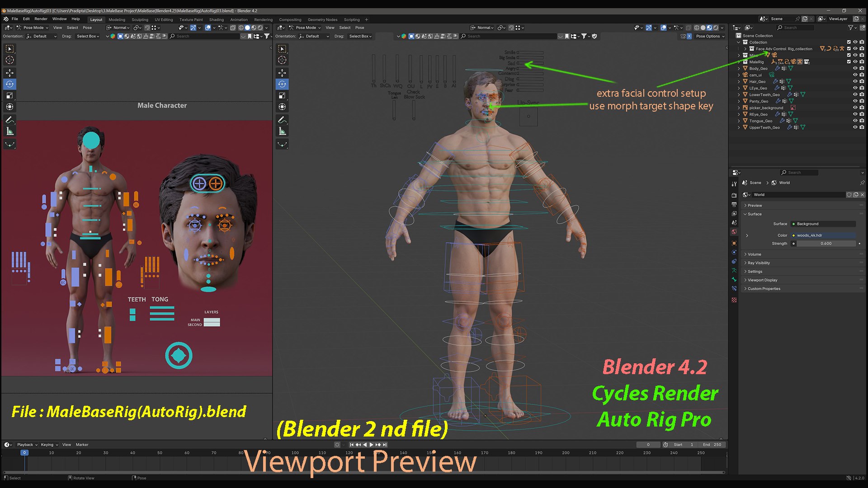Viewport: 868px width, 488px height.
Task: Disable UpperTeeth_Geo in renders via camera icon
Action: (862, 127)
